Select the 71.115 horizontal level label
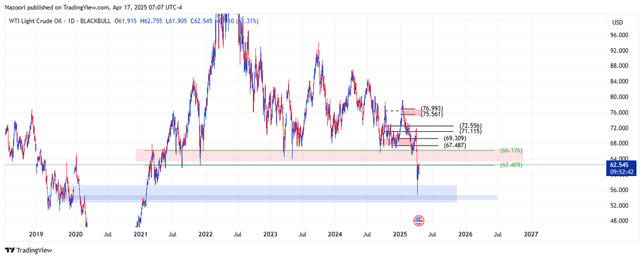Viewport: 644px width, 259px height. [x=470, y=131]
